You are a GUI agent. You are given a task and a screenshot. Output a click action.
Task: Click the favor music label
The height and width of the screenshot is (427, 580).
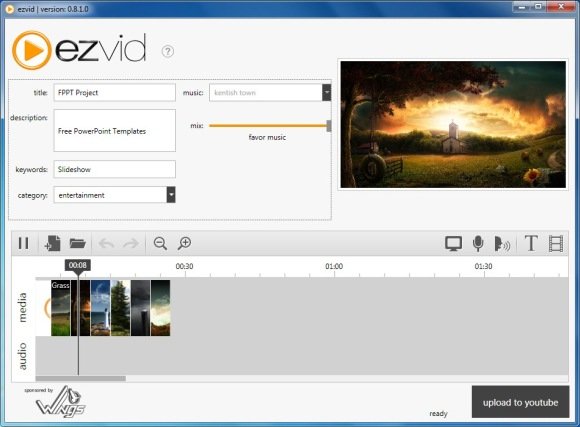[x=267, y=137]
